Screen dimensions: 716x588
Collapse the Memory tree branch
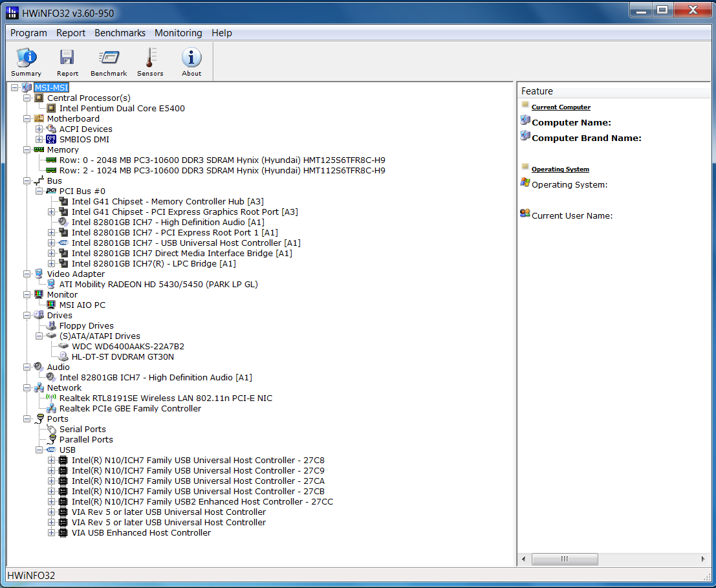click(x=27, y=150)
